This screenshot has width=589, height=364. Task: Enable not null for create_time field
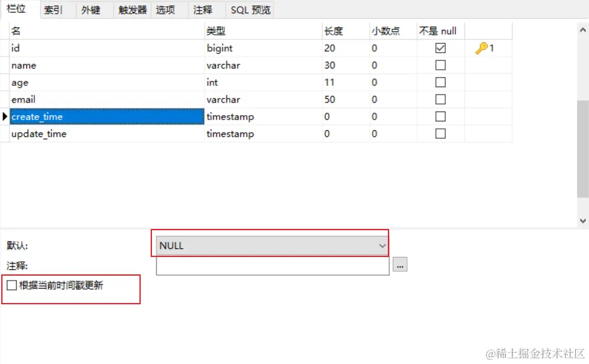pos(440,117)
